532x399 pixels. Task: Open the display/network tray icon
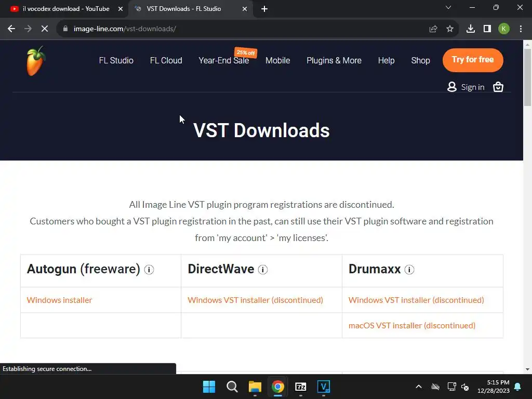(451, 387)
